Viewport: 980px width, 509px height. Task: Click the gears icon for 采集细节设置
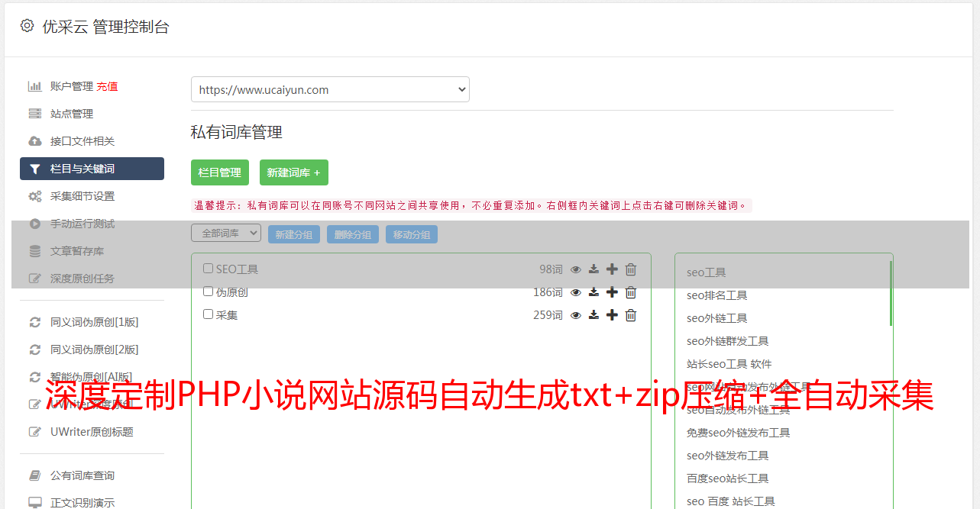35,196
